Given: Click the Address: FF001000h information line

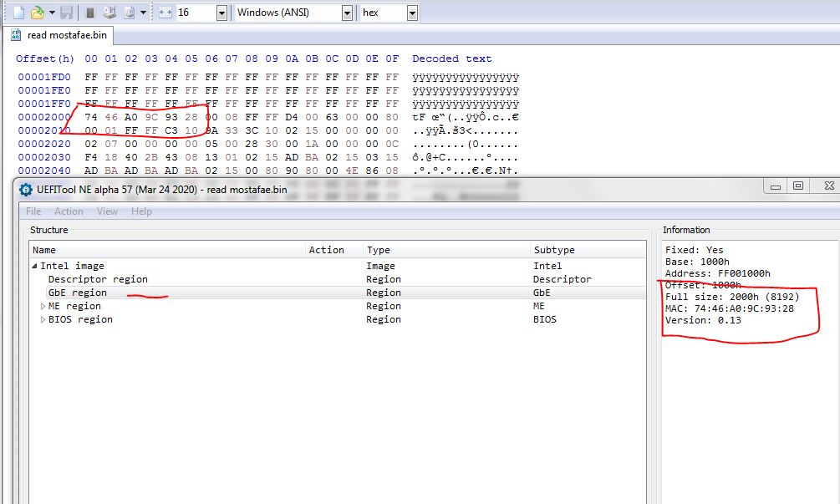Looking at the screenshot, I should click(717, 273).
